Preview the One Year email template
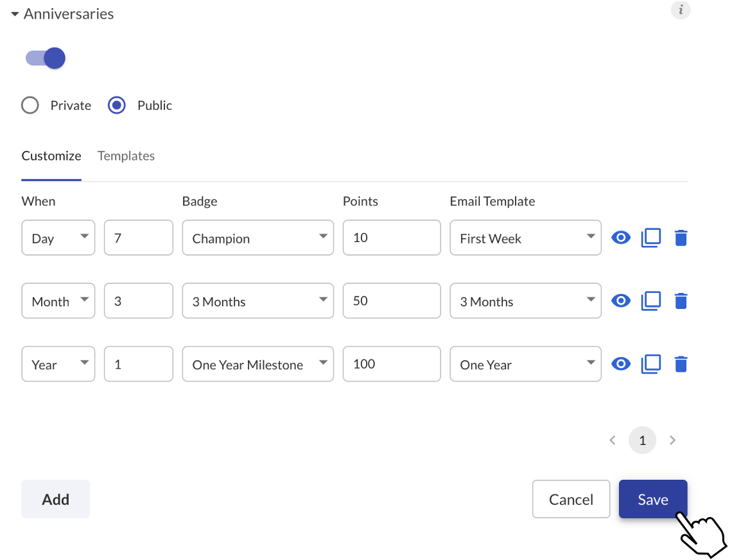Image resolution: width=732 pixels, height=560 pixels. click(x=621, y=364)
